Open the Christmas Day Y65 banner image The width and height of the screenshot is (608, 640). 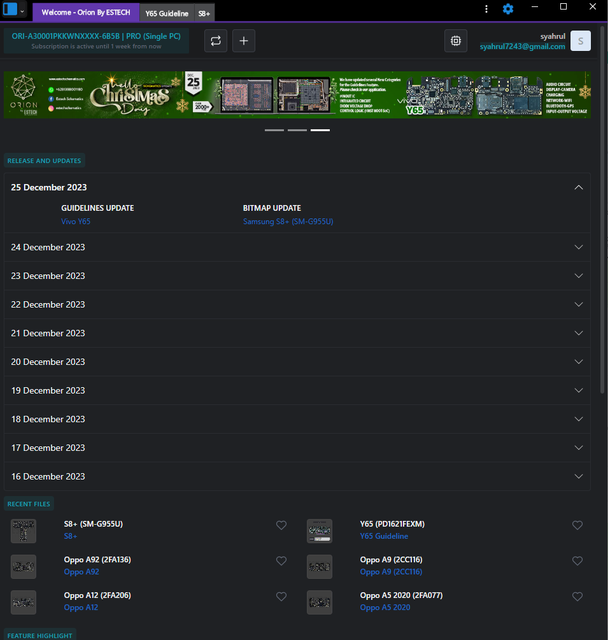pyautogui.click(x=297, y=95)
